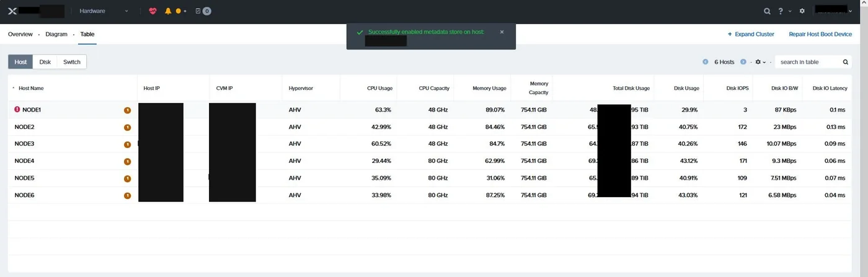Click the orange warning badge on NODE6

click(x=127, y=195)
